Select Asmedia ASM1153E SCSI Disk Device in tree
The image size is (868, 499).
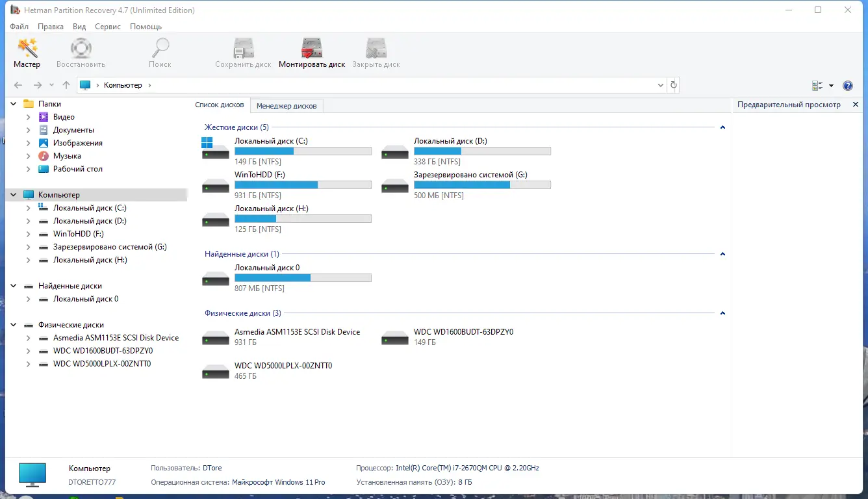[116, 338]
